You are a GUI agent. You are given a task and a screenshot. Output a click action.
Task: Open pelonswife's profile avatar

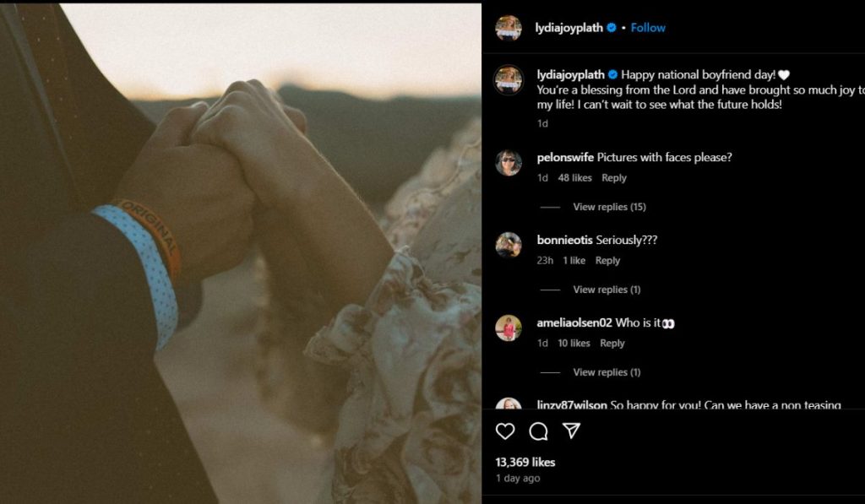[509, 163]
